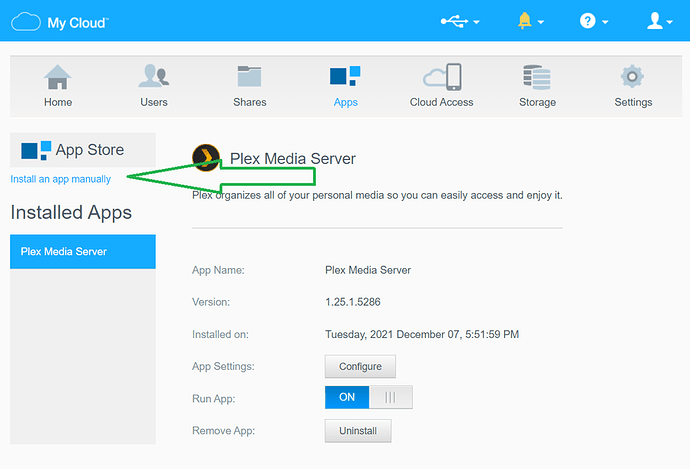
Task: Open the USB devices icon
Action: coord(454,21)
